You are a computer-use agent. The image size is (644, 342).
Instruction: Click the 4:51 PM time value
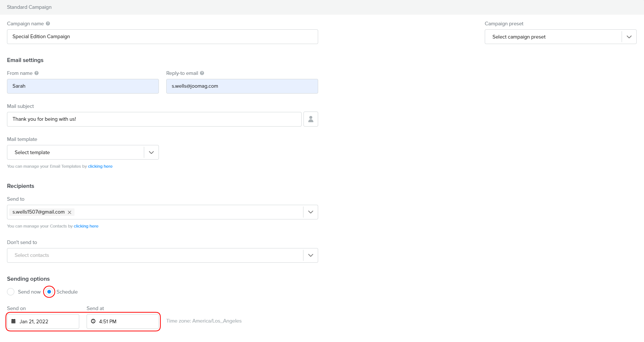tap(108, 321)
